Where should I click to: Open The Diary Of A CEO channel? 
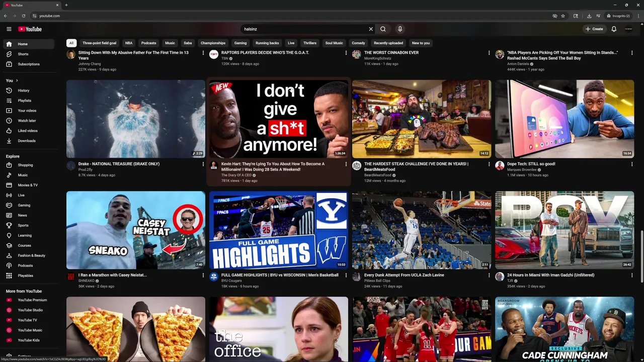(236, 175)
